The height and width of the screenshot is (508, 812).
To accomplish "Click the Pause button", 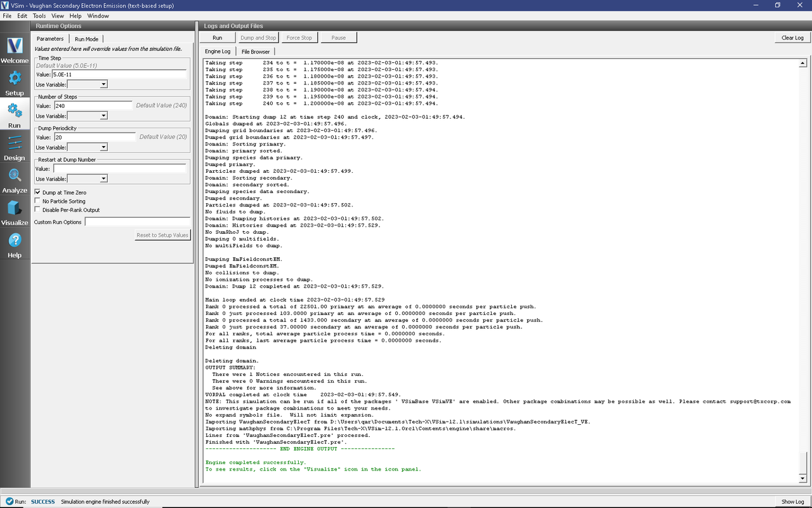I will point(339,37).
